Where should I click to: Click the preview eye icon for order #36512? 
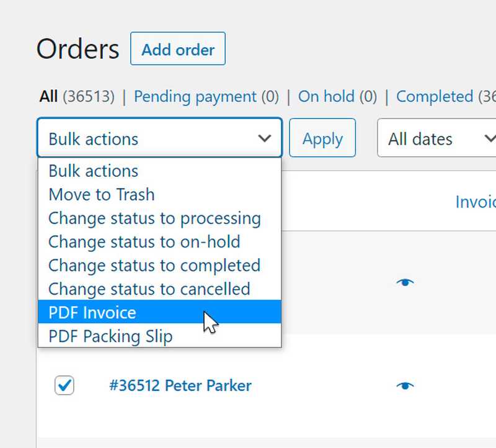click(x=405, y=385)
